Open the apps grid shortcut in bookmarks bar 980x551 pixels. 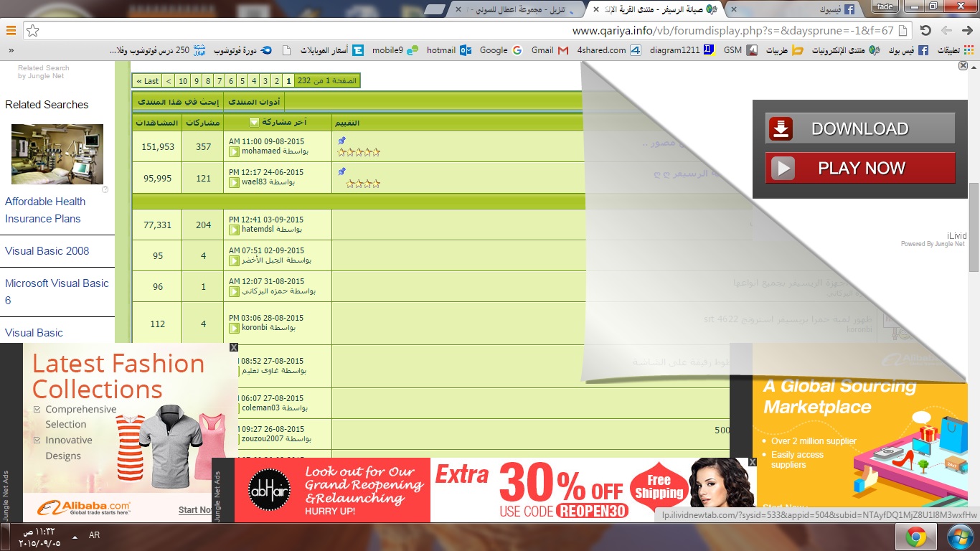coord(954,50)
